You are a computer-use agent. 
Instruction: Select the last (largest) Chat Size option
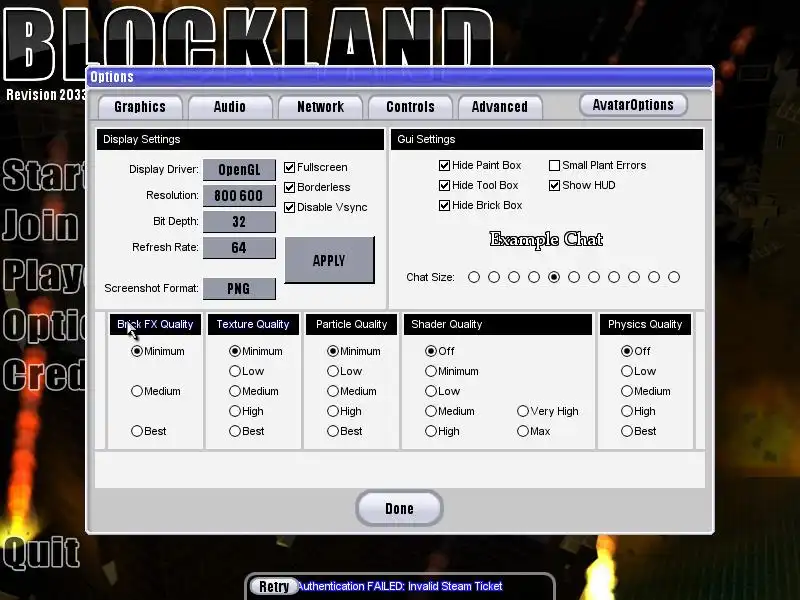[x=674, y=277]
